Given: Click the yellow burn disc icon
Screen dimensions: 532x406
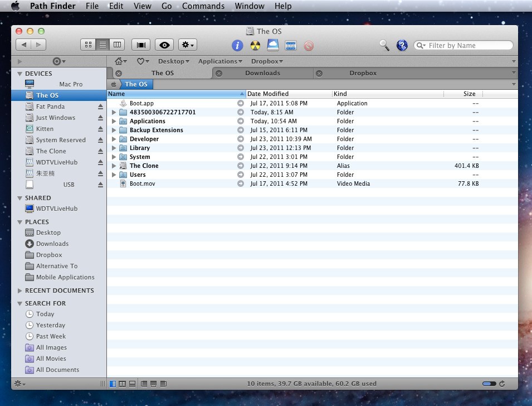Looking at the screenshot, I should [x=255, y=45].
